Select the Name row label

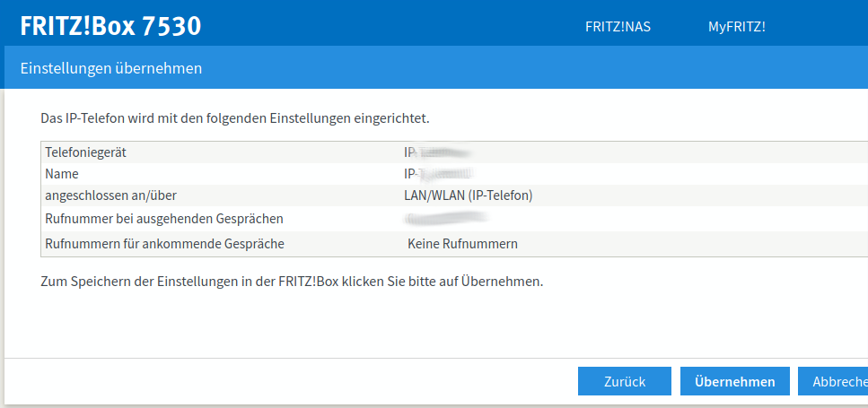click(62, 174)
